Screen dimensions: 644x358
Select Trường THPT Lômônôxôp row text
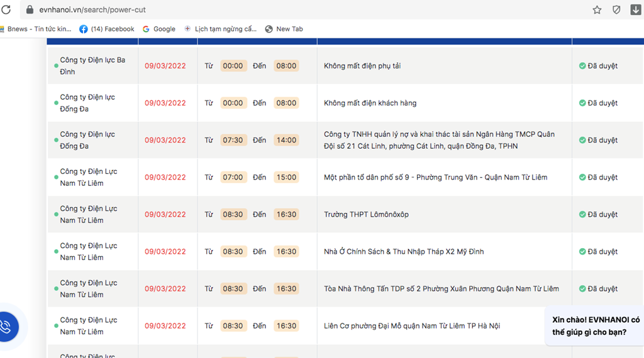tap(367, 214)
